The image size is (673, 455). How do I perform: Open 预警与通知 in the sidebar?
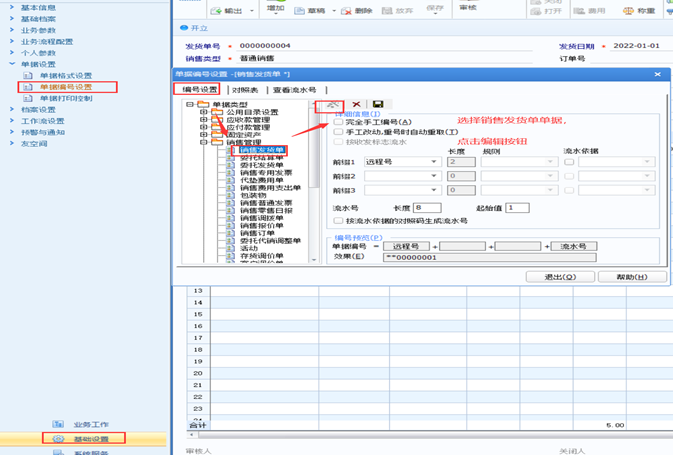[43, 132]
